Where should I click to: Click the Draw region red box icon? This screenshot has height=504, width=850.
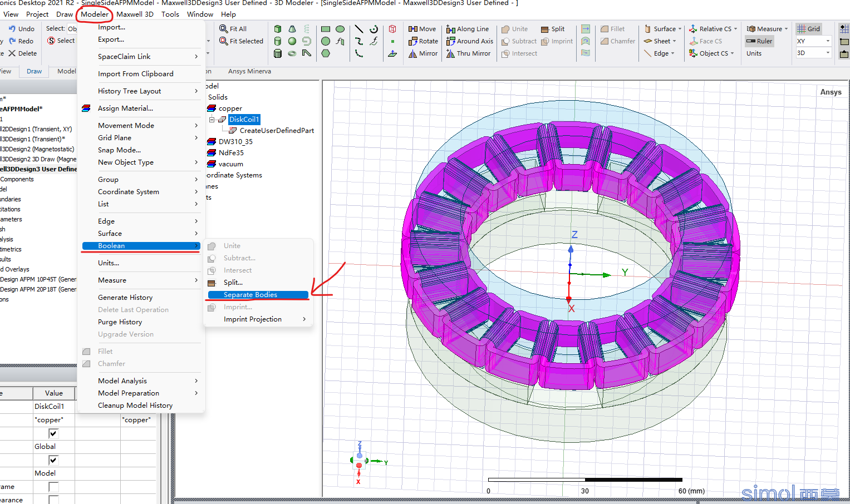click(x=392, y=29)
